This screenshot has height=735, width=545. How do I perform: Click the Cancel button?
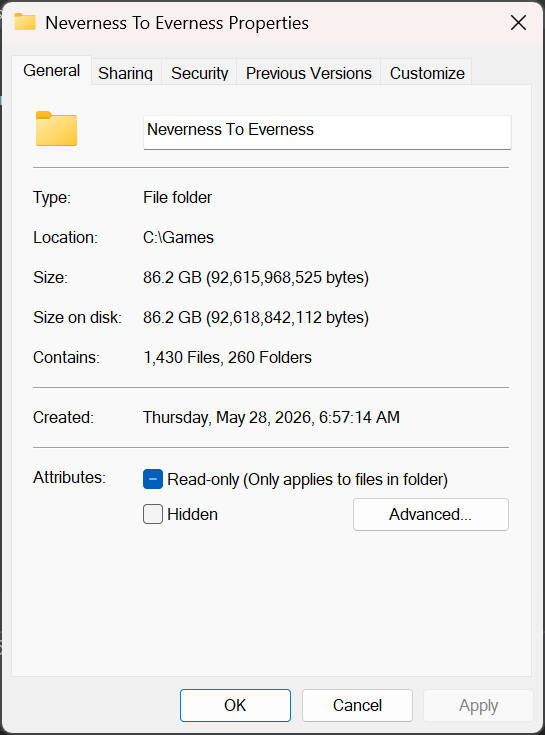coord(358,705)
